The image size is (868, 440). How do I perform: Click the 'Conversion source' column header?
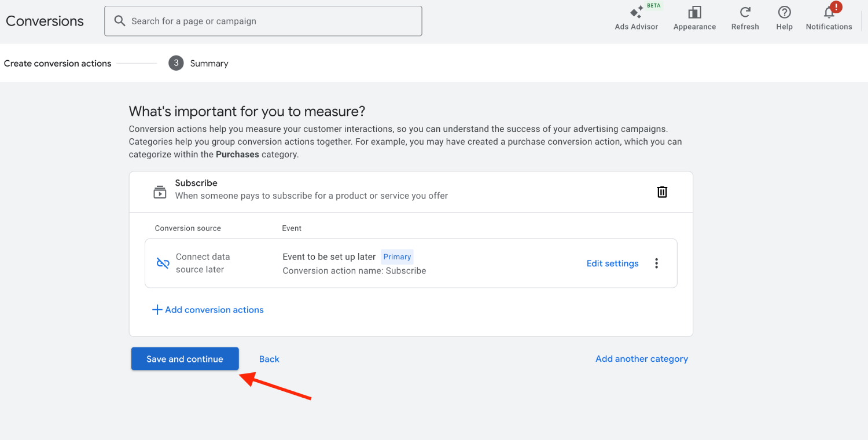187,228
